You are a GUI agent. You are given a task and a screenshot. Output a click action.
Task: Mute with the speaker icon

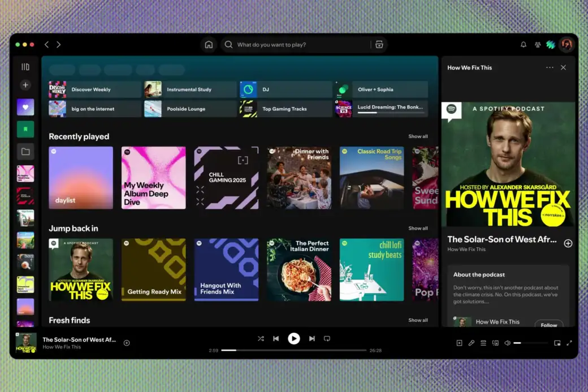coord(507,343)
